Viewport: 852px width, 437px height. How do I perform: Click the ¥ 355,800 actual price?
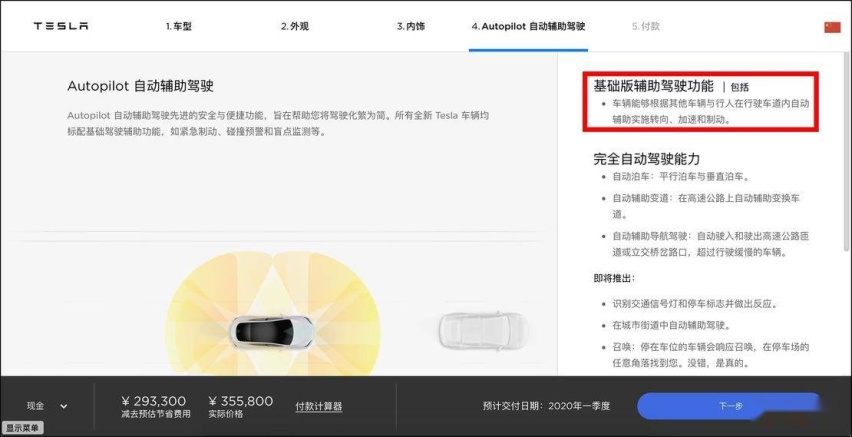click(x=241, y=401)
